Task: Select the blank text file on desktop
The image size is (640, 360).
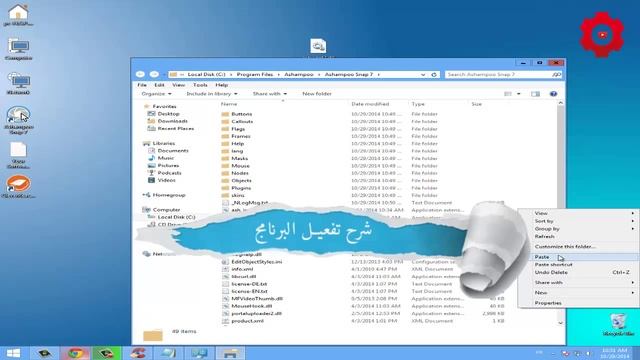Action: point(18,156)
